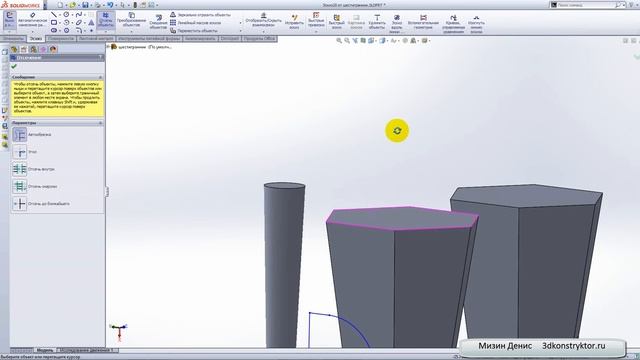Click the ConfigurationManager tab icon
This screenshot has width=640, height=360.
33,49
